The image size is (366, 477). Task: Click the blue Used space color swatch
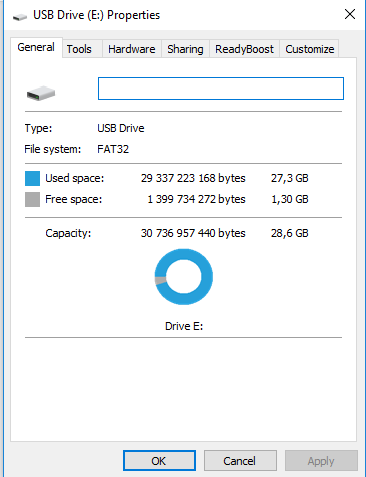(32, 178)
